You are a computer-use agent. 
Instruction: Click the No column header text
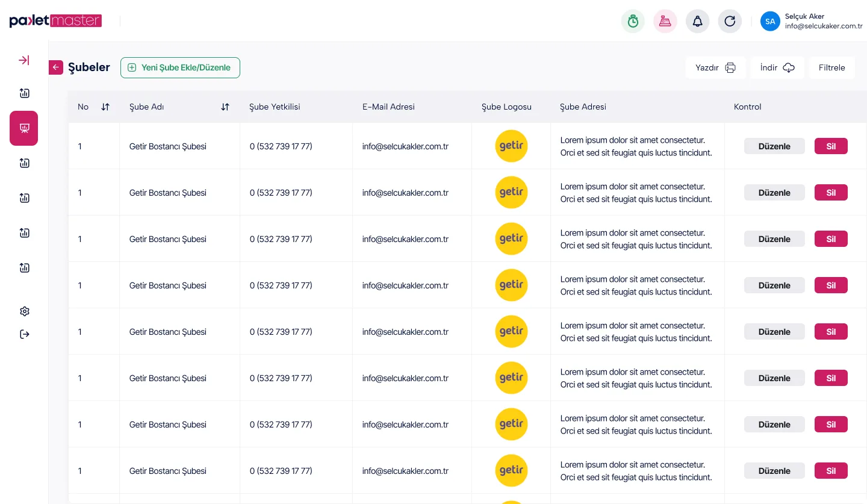pos(83,107)
